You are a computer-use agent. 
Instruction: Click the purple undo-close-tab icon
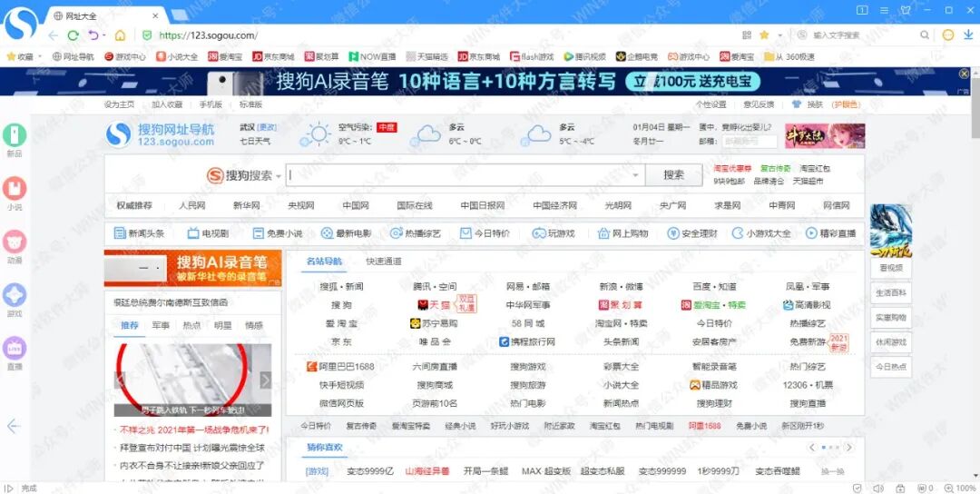93,35
